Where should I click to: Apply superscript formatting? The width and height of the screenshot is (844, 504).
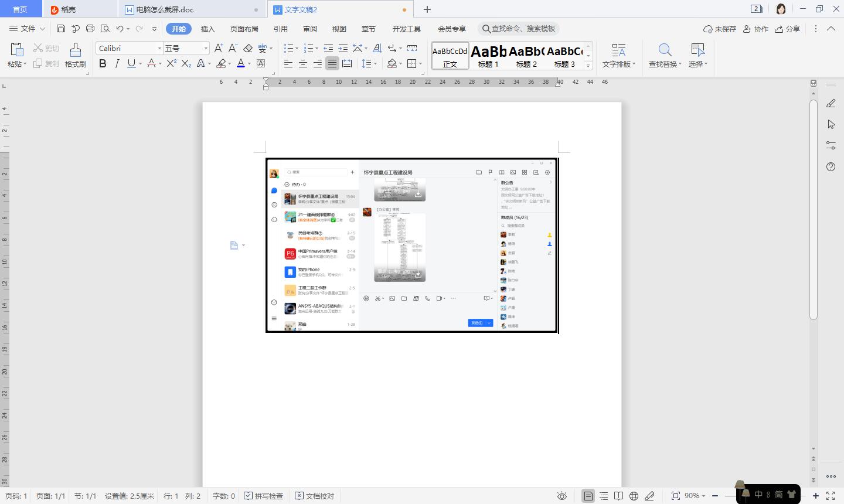click(x=171, y=63)
